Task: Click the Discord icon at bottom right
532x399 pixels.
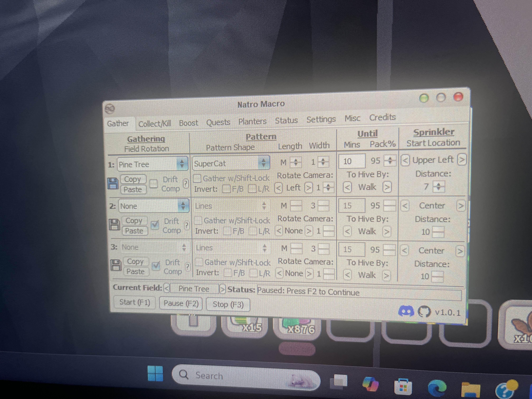Action: coord(406,311)
